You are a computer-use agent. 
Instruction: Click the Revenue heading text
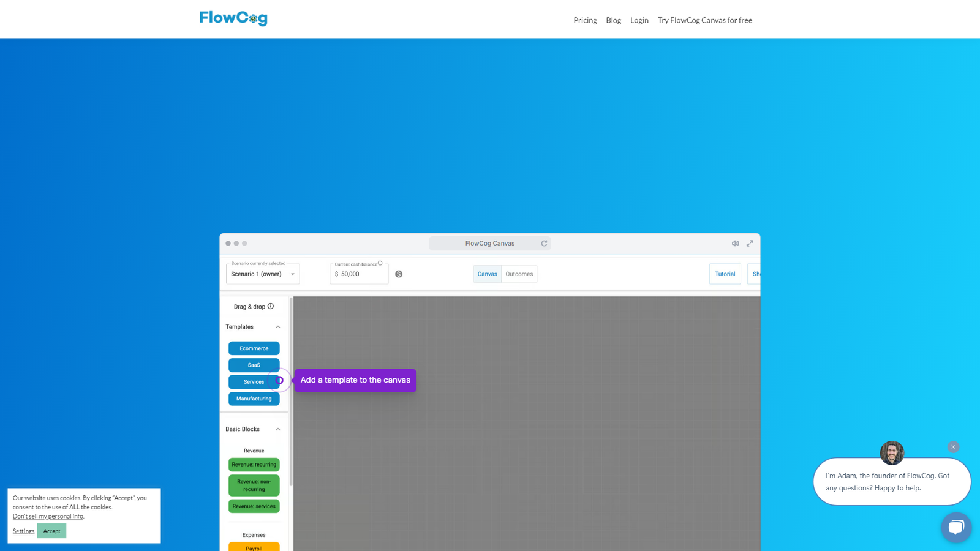[x=254, y=451]
